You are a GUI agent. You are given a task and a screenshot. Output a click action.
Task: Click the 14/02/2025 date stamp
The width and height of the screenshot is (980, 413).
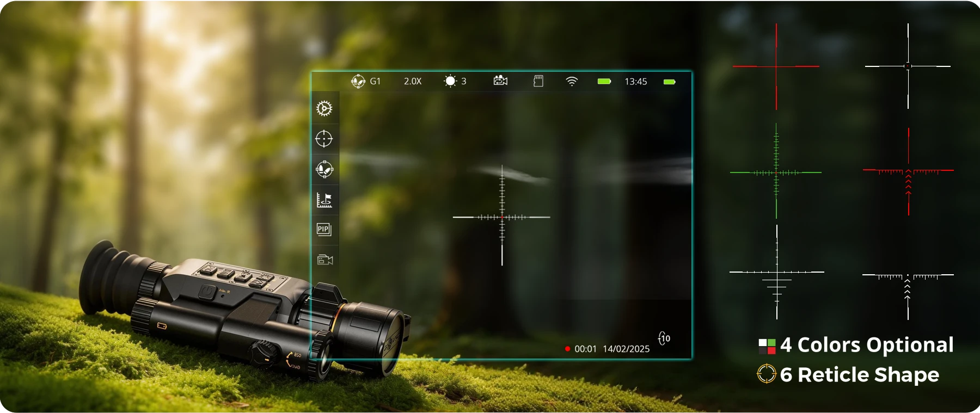pos(626,349)
